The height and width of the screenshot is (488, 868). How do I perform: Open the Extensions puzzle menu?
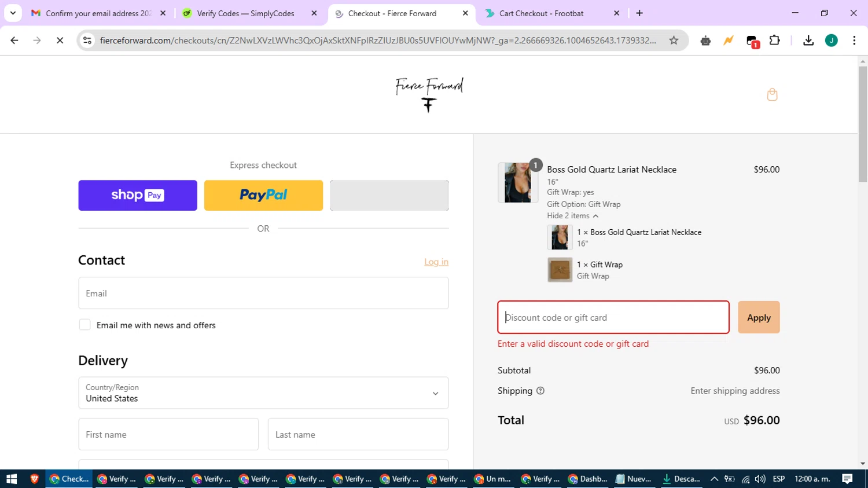tap(775, 41)
